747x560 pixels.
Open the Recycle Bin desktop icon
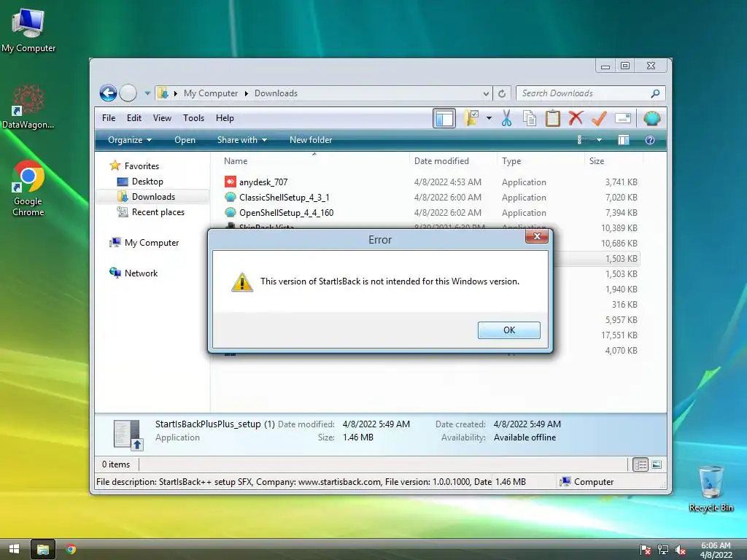[x=711, y=488]
